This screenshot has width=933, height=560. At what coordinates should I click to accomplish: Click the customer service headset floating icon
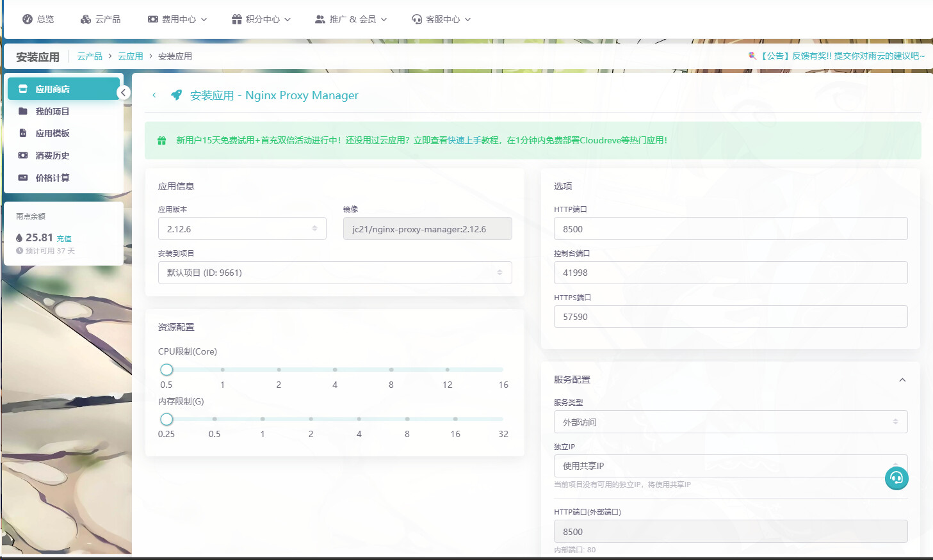tap(896, 478)
